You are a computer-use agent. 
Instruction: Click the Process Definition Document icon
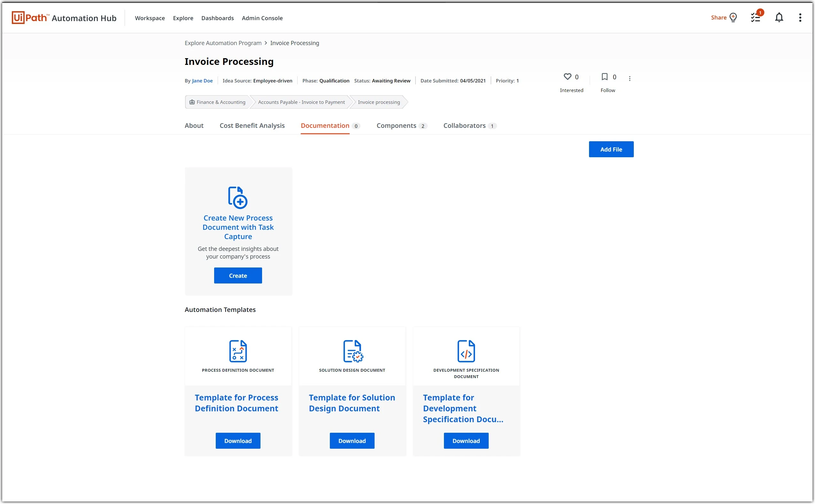click(x=238, y=351)
